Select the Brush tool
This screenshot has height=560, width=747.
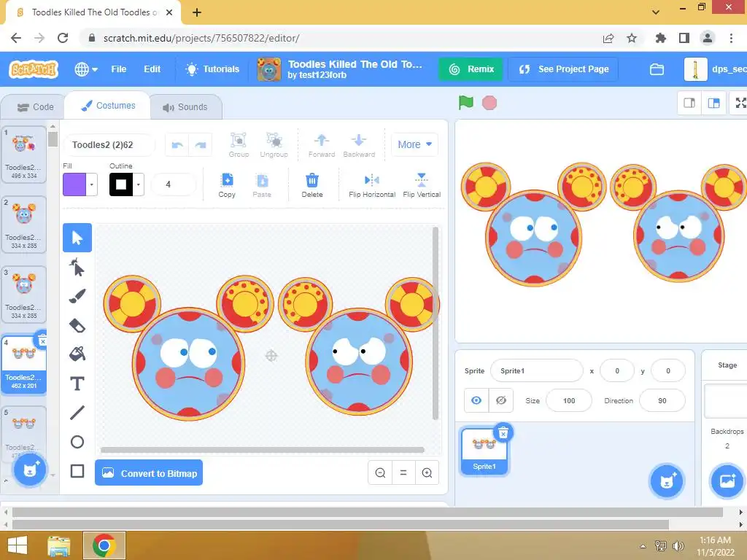[77, 296]
